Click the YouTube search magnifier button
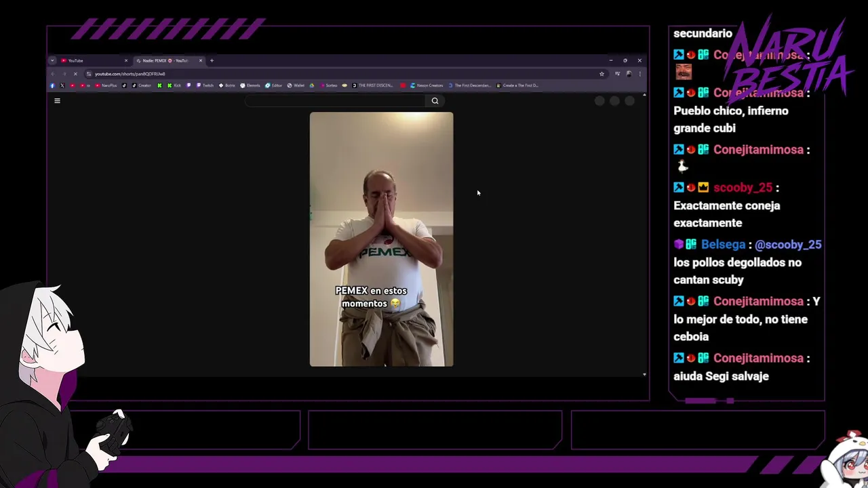 coord(435,101)
